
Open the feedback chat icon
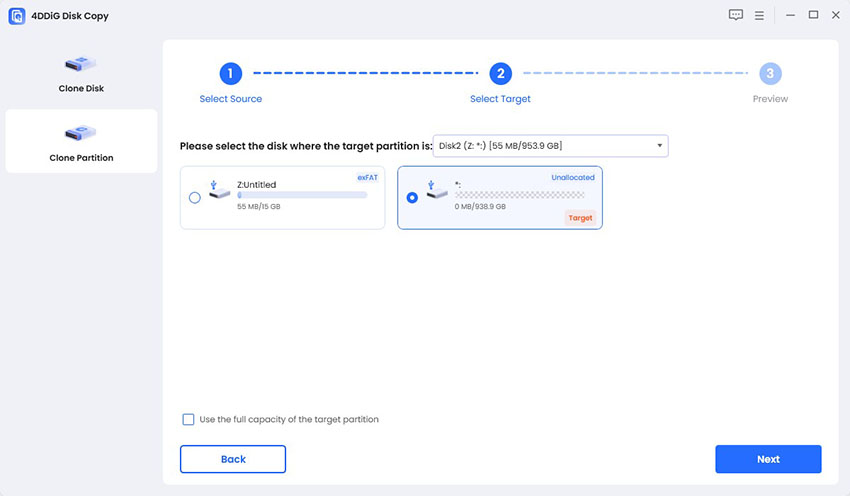pyautogui.click(x=736, y=15)
